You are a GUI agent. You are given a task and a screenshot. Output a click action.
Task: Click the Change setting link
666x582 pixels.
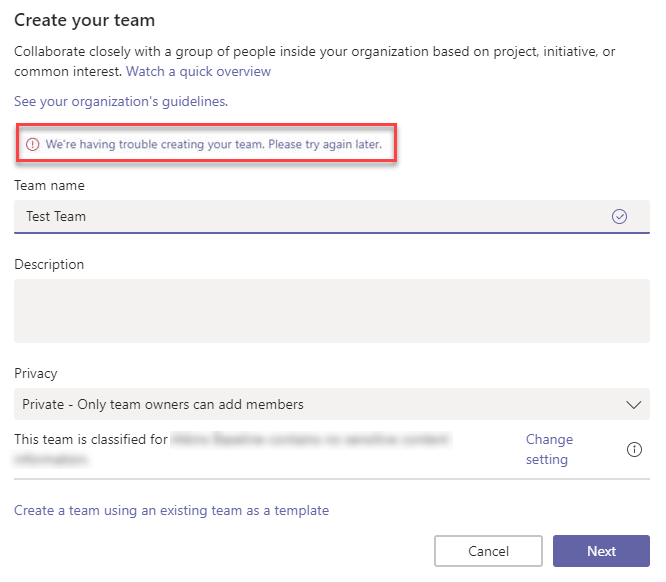549,449
